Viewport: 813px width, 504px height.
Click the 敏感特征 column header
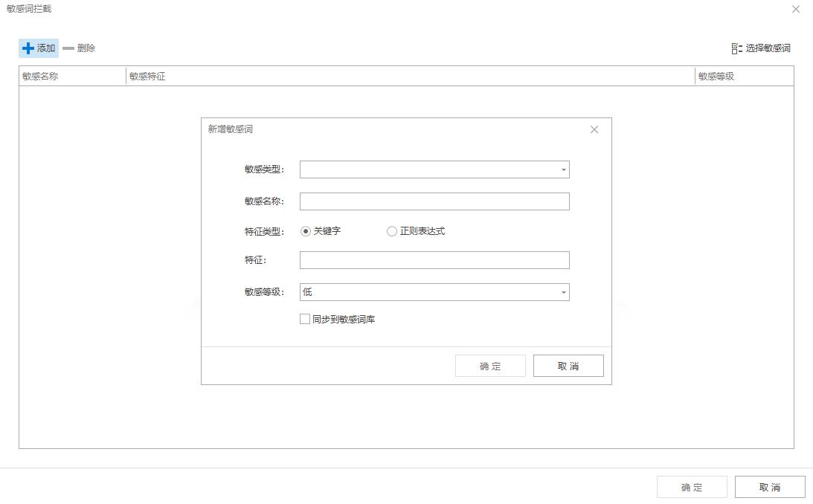tap(411, 76)
